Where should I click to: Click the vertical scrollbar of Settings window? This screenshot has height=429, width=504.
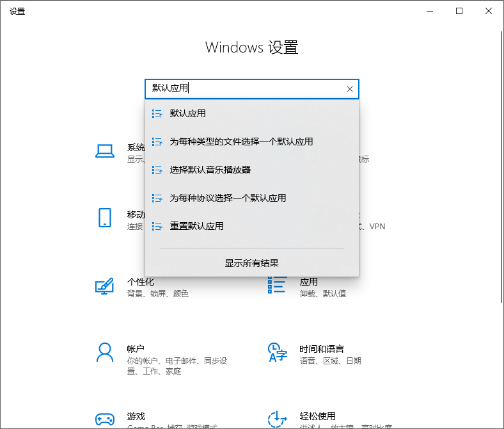501,166
